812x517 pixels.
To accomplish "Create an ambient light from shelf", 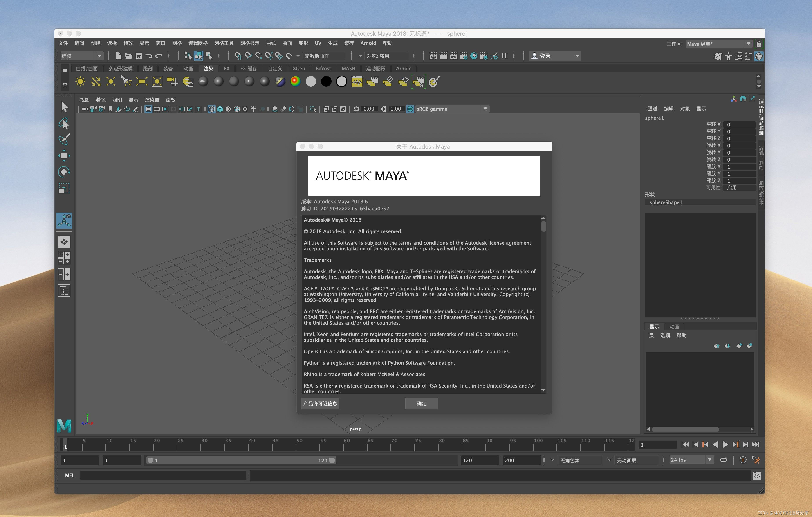I will click(80, 82).
